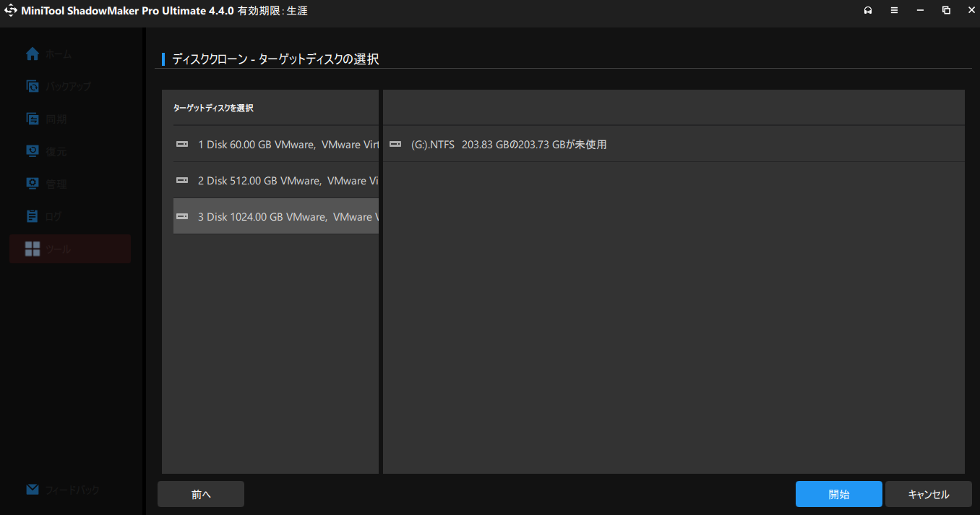Viewport: 980px width, 515px height.
Task: Open the 復元 menu item
Action: (x=56, y=152)
